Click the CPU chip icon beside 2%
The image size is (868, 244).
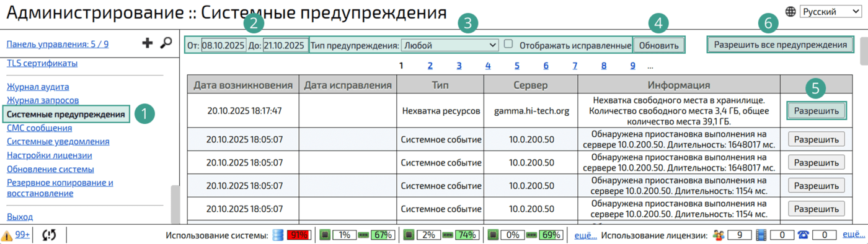click(x=409, y=235)
